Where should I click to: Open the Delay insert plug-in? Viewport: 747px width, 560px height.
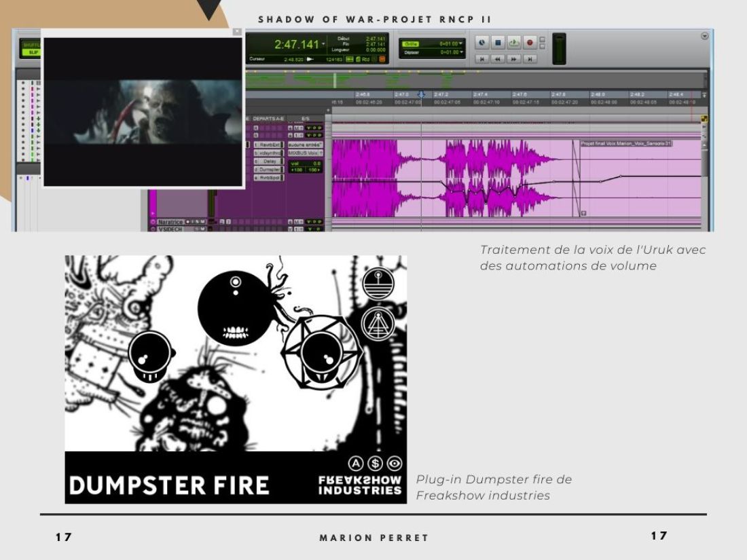point(269,162)
